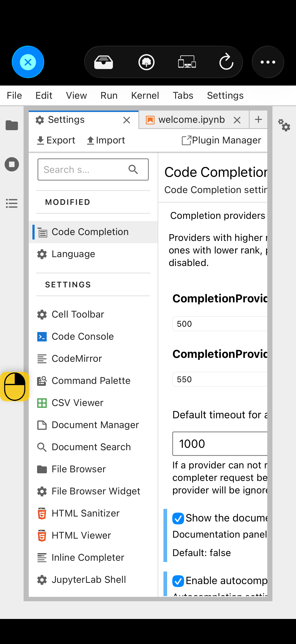Click the File Browser folder icon in settings list
This screenshot has width=296, height=644.
pos(42,469)
